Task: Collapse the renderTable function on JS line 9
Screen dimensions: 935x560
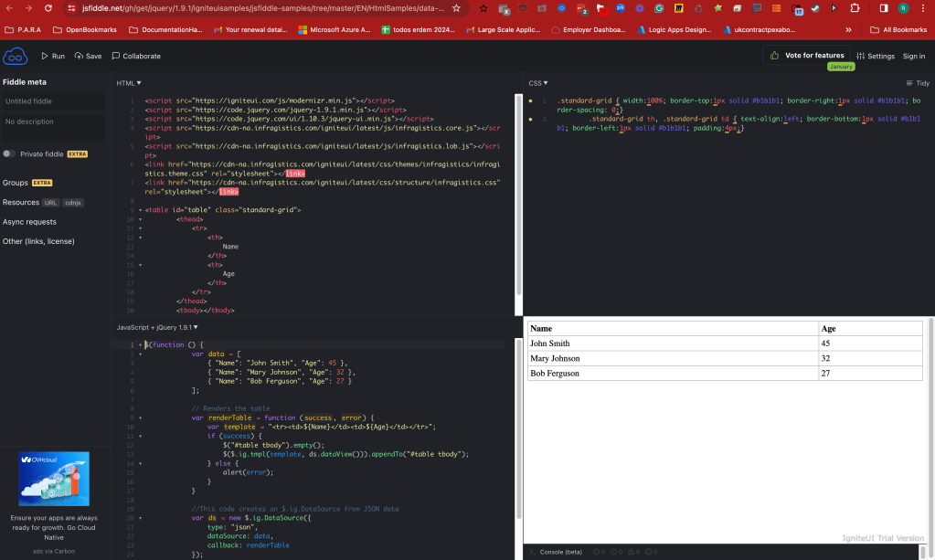Action: [x=140, y=417]
